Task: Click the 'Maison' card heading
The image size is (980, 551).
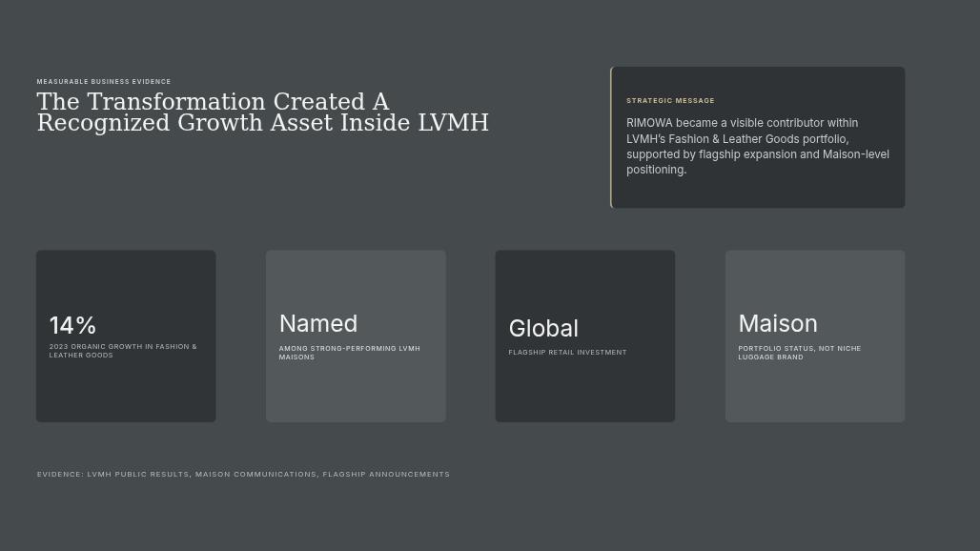Action: [778, 323]
